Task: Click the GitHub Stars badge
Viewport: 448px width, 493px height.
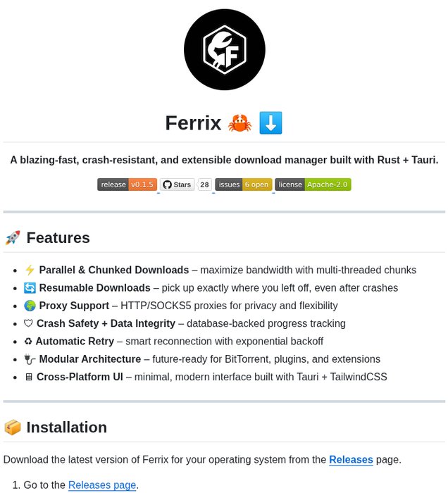Action: click(x=177, y=185)
